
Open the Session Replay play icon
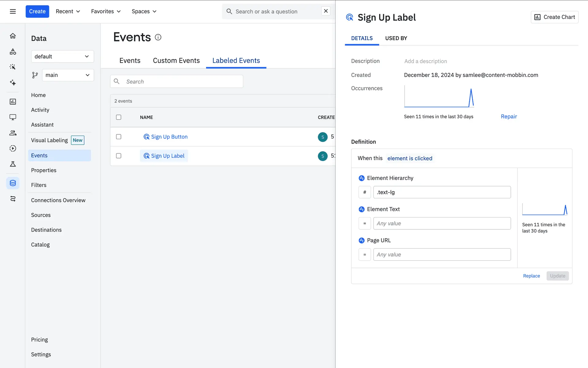(x=13, y=148)
